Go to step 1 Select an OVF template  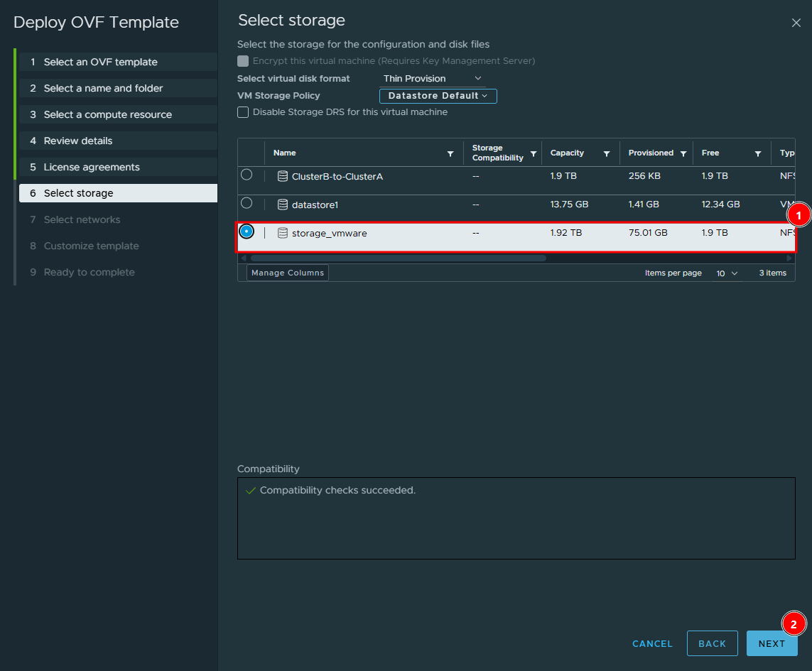(118, 62)
